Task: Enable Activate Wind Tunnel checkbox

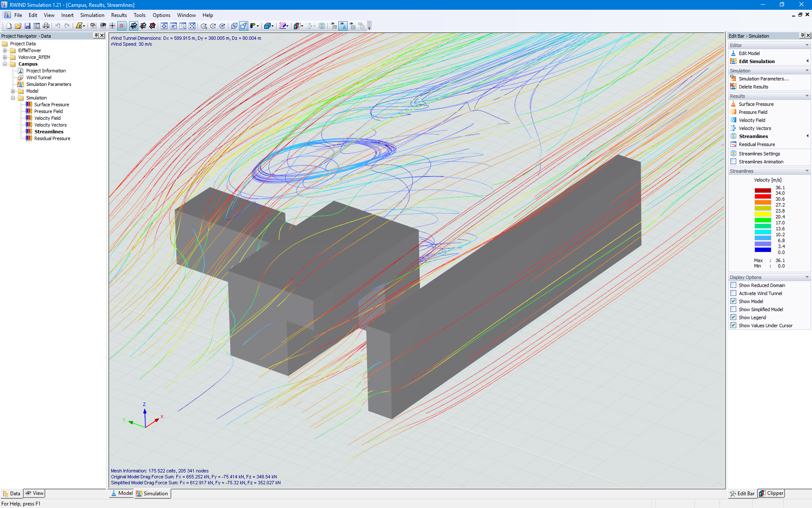Action: pos(733,293)
